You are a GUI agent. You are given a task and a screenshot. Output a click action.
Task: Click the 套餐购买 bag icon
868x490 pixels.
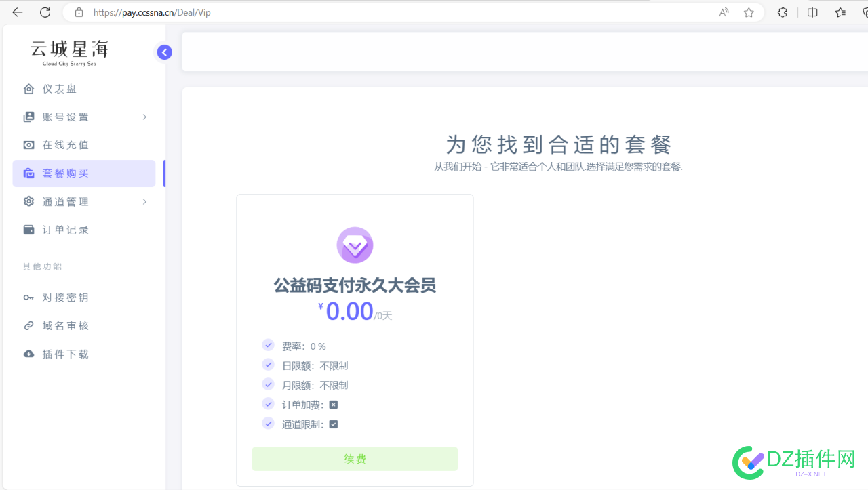tap(28, 173)
